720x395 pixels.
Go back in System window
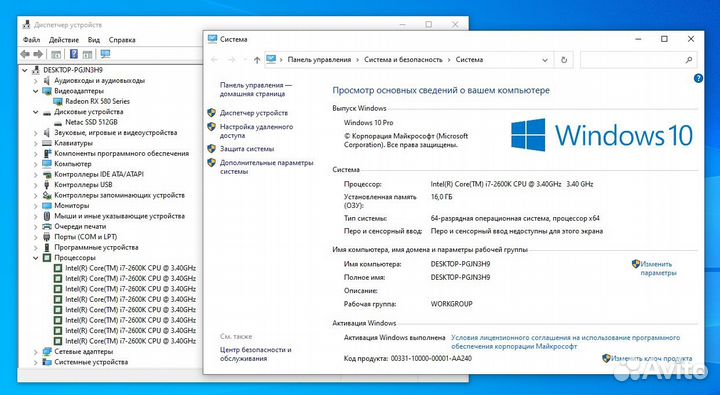[214, 60]
